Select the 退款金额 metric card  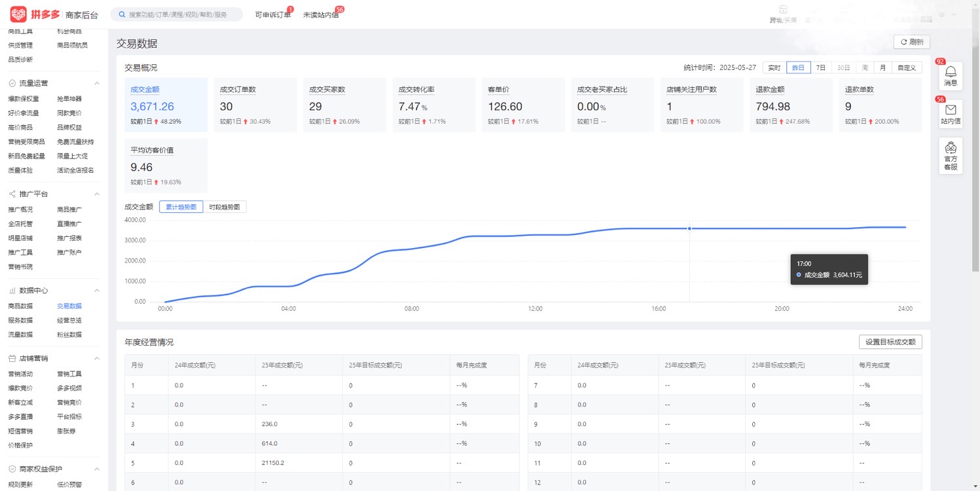click(791, 105)
